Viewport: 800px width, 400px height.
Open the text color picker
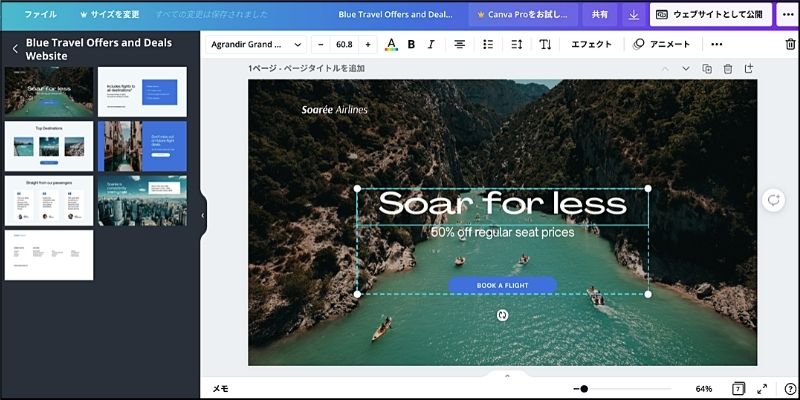pos(391,44)
